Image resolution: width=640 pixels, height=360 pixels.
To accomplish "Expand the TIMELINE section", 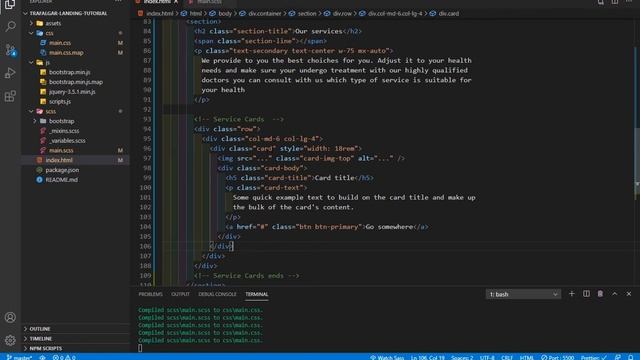I will (x=40, y=338).
